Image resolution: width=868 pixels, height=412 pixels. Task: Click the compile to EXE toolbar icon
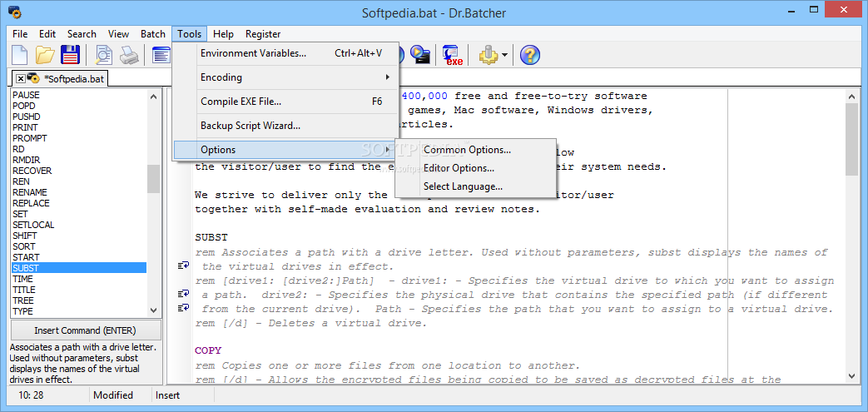point(452,54)
